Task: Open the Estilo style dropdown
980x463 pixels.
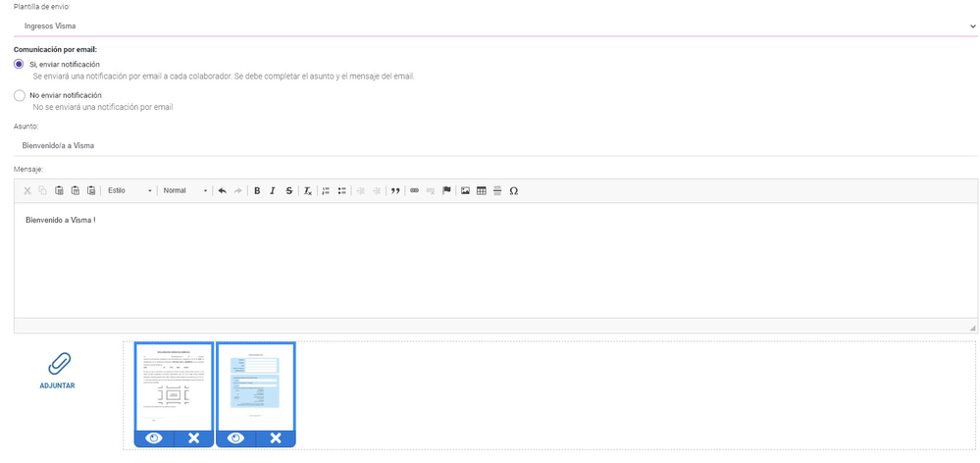Action: [129, 191]
